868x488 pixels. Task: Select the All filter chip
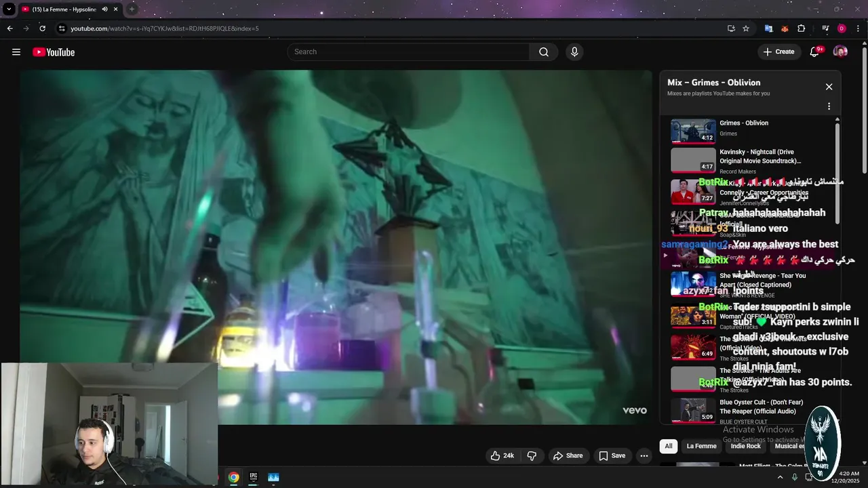coord(669,446)
